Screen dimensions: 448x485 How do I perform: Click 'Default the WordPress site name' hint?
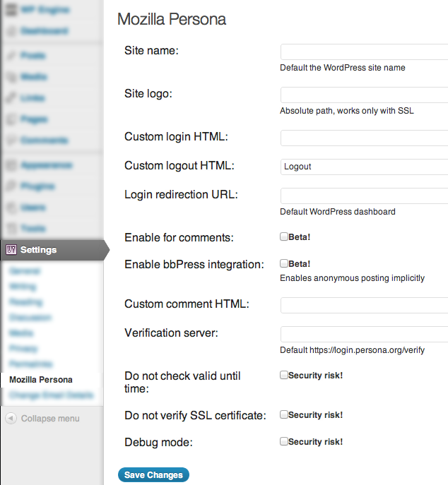click(343, 68)
